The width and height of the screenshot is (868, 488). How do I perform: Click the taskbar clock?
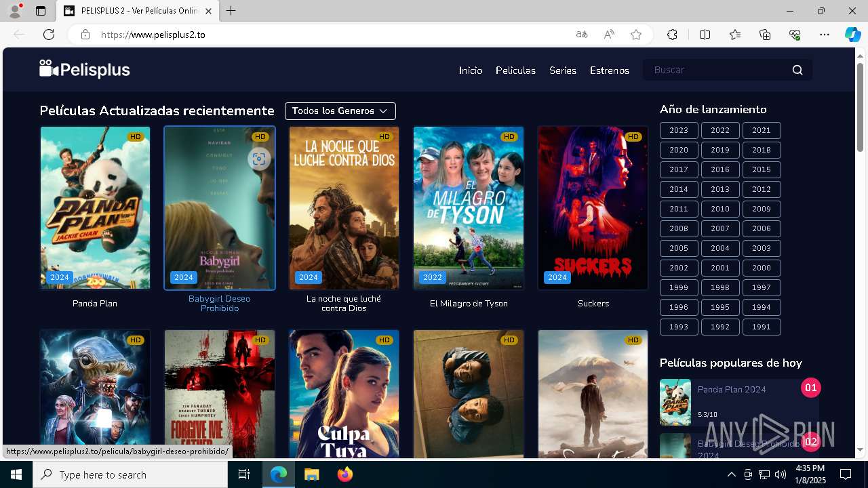coord(810,474)
